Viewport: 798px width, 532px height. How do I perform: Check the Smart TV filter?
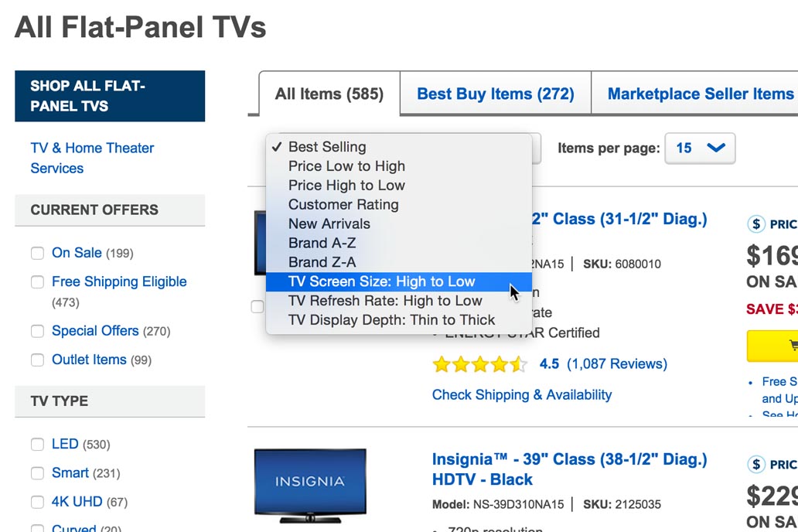(37, 472)
